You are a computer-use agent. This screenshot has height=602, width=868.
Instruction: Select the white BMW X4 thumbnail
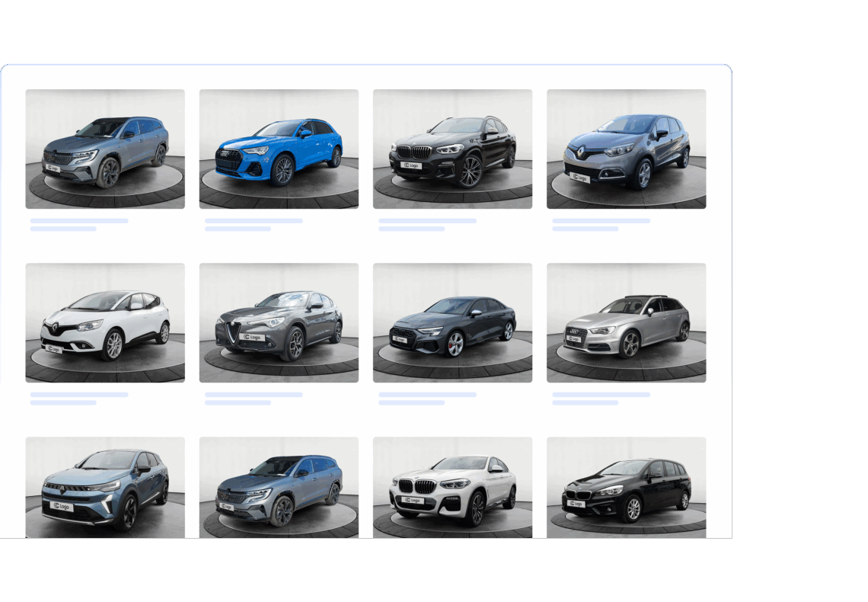[x=453, y=488]
